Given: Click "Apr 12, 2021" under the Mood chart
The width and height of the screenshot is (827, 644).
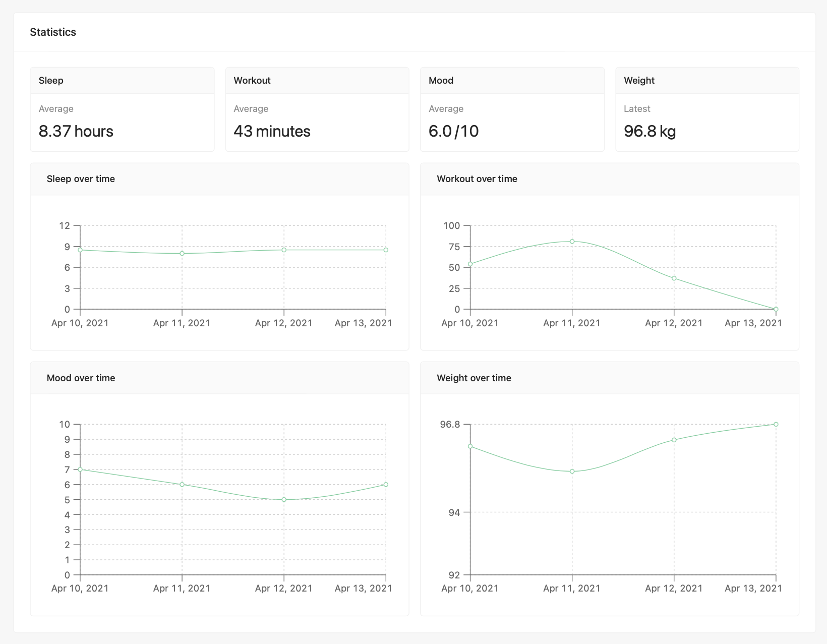Looking at the screenshot, I should pos(284,588).
